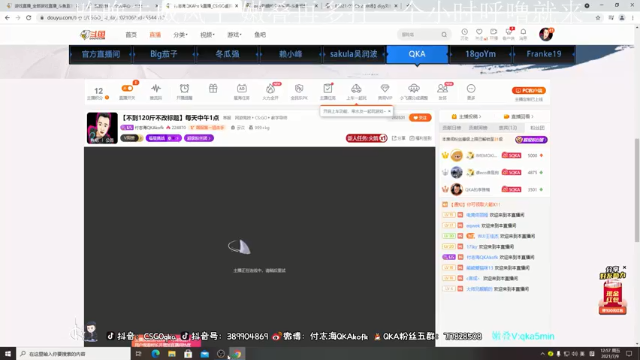The image size is (640, 360).
Task: Click the purple pill button right of V badge
Action: pyautogui.click(x=163, y=138)
